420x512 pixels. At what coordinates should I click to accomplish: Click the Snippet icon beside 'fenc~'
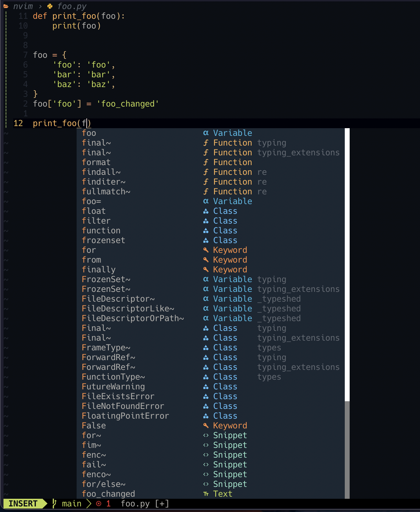(206, 455)
